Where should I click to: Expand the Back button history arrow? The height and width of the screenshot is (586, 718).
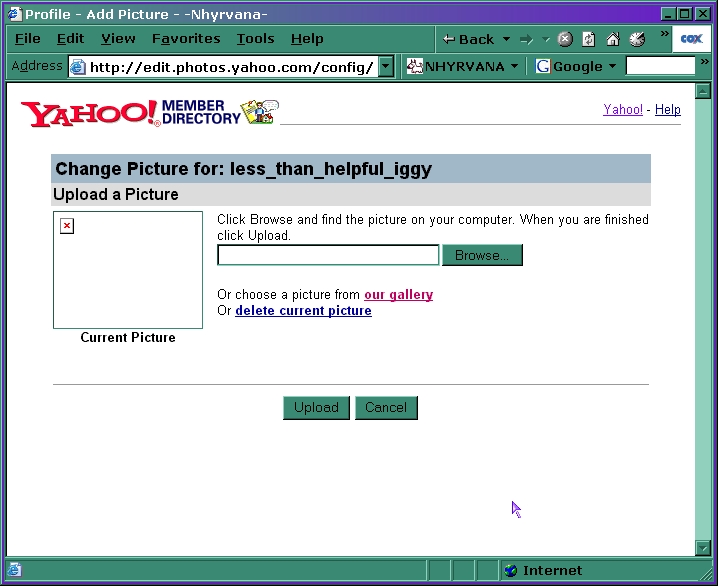tap(506, 39)
